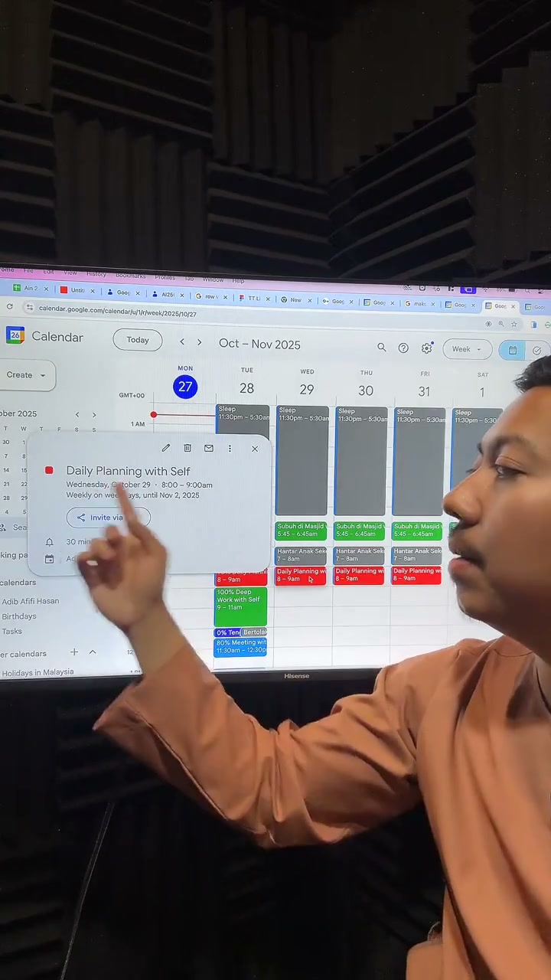Open Friday's Daily Planning red event
This screenshot has height=980, width=551.
417,576
